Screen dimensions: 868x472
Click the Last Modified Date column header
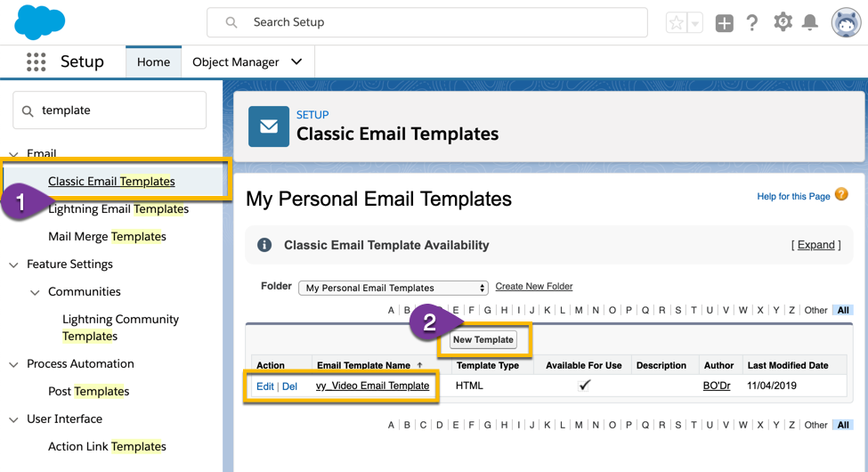click(x=788, y=365)
